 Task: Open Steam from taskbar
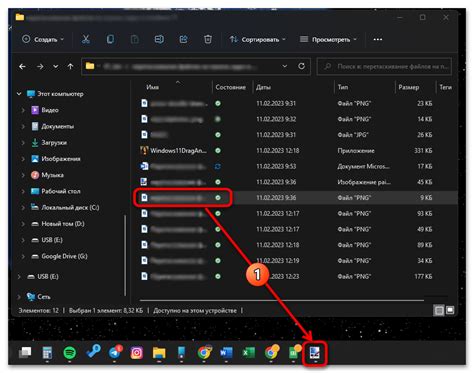pos(92,352)
